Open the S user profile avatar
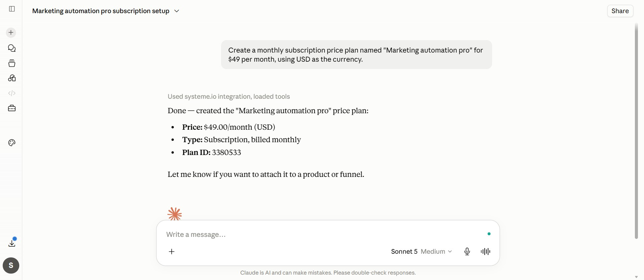The height and width of the screenshot is (280, 644). tap(11, 266)
